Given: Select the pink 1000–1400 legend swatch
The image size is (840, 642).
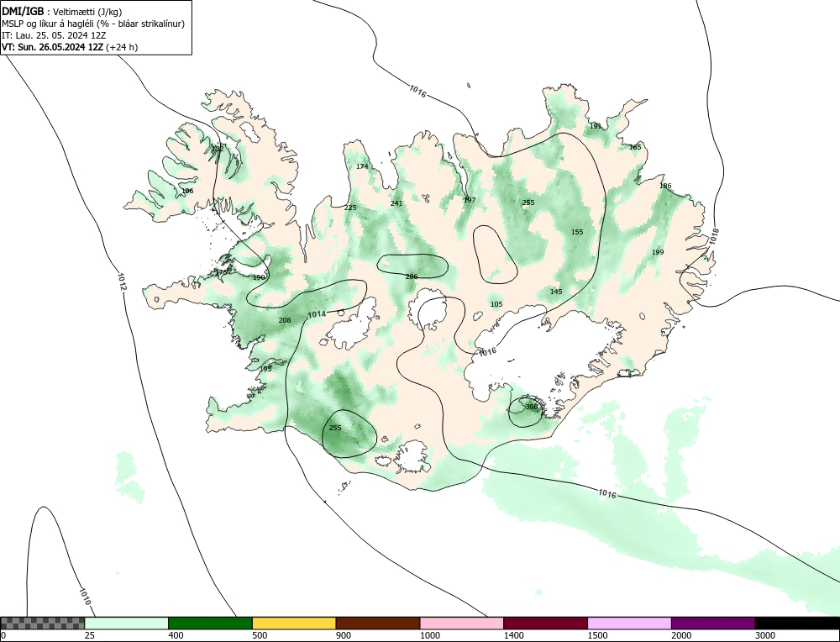Looking at the screenshot, I should [462, 624].
